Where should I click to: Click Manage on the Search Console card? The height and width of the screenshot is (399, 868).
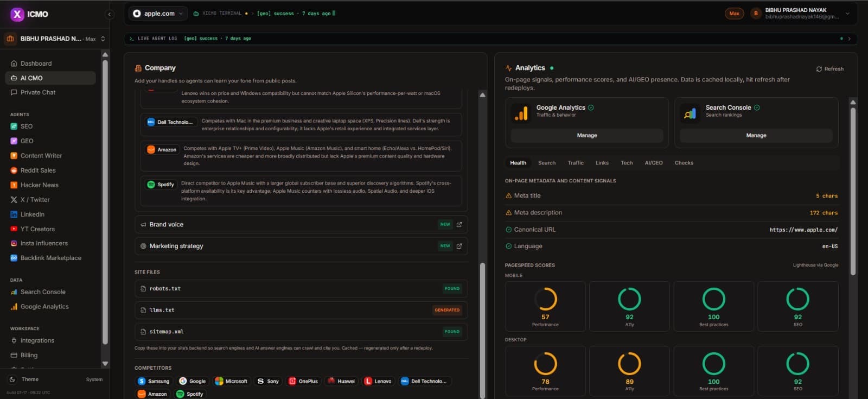(756, 136)
